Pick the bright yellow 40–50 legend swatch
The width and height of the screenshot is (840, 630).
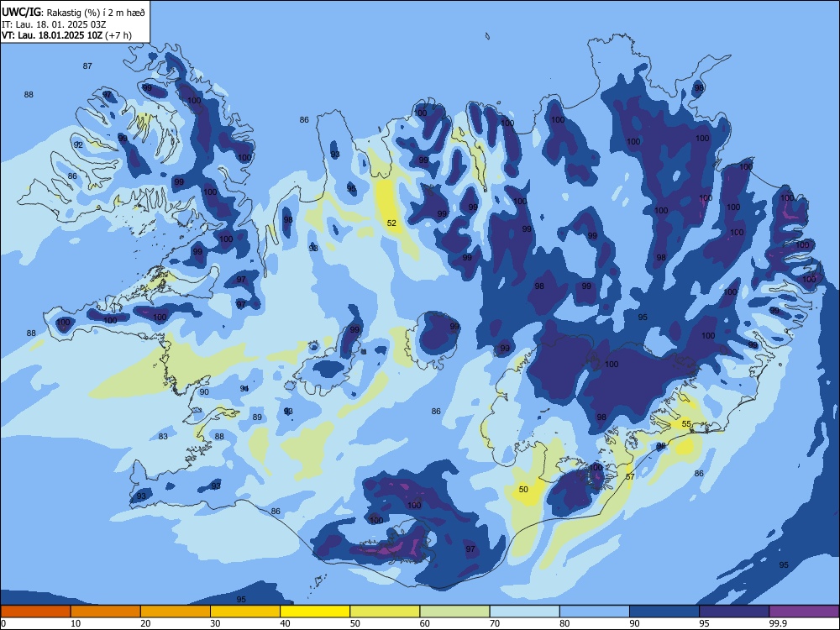tap(315, 612)
